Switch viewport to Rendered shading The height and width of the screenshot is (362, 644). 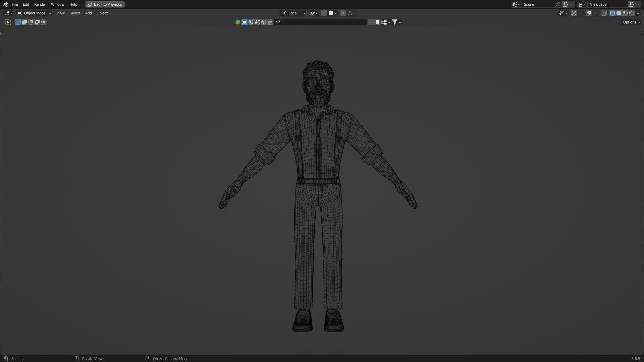pyautogui.click(x=632, y=13)
